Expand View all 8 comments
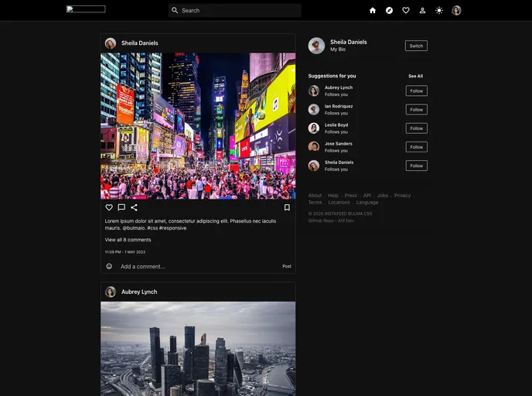 click(128, 240)
